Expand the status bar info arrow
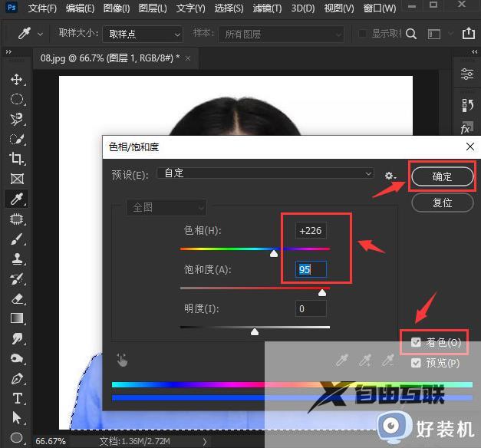 tap(205, 441)
